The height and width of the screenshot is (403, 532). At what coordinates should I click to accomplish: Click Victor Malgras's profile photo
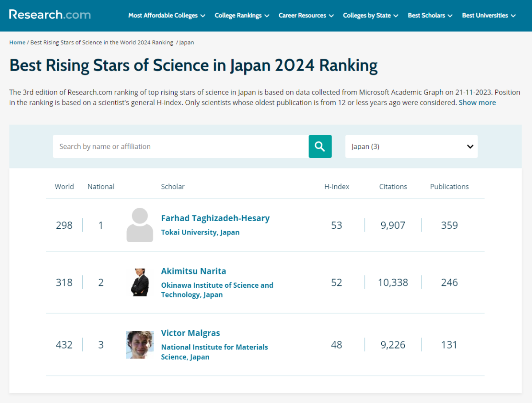click(139, 344)
